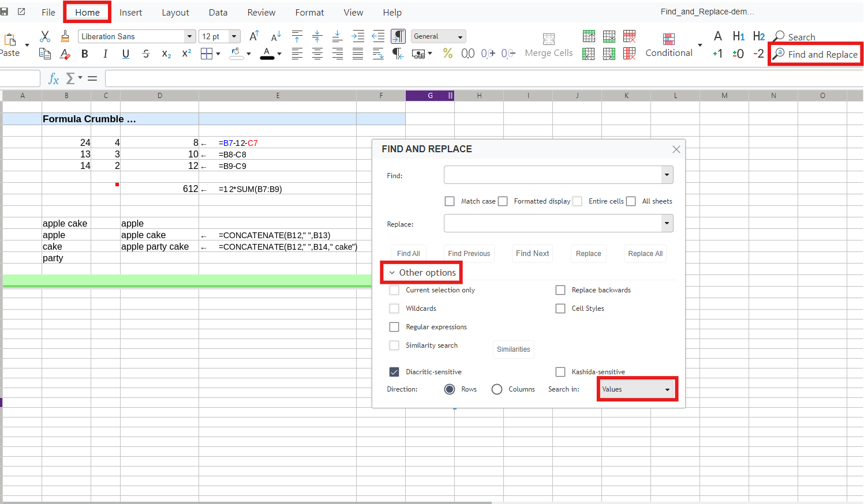Select the Columns direction radio button
Screen dimensions: 864x504
(497, 389)
